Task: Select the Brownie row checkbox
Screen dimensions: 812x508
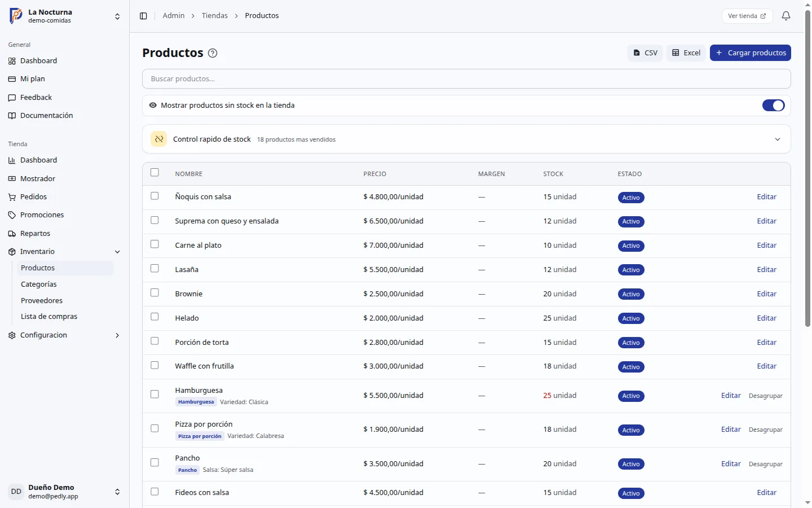Action: tap(155, 293)
